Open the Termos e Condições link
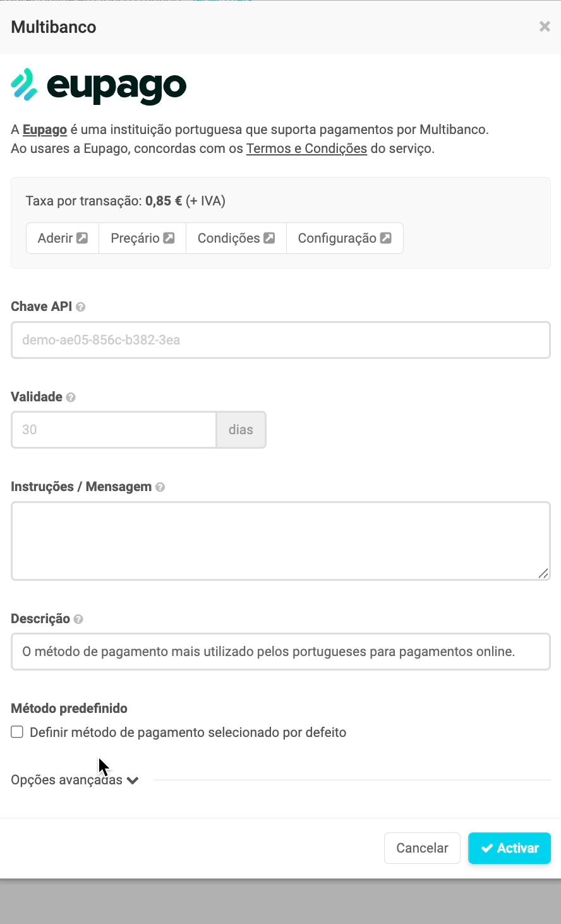 tap(306, 148)
